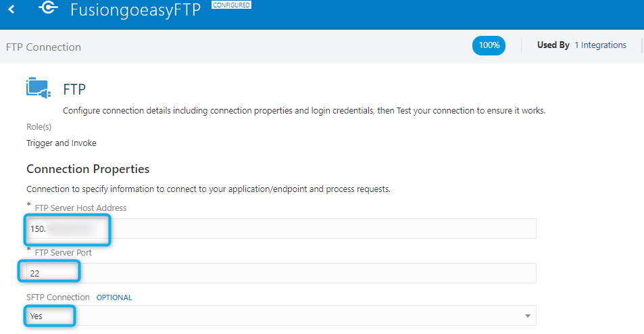Click the Used By label
The width and height of the screenshot is (644, 334).
point(553,45)
